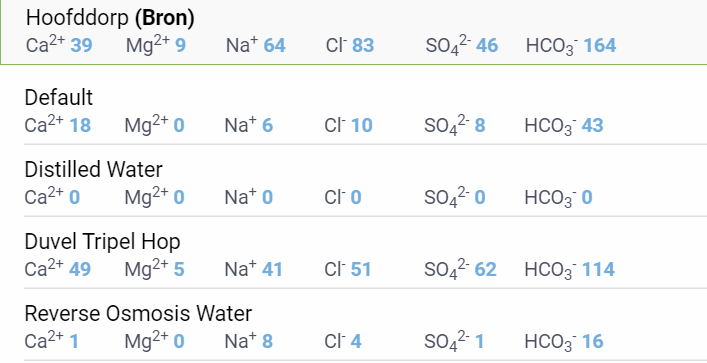Click Duvel Tripel Hop bicarbonate 114
Screen dimensions: 707x363
pos(598,270)
